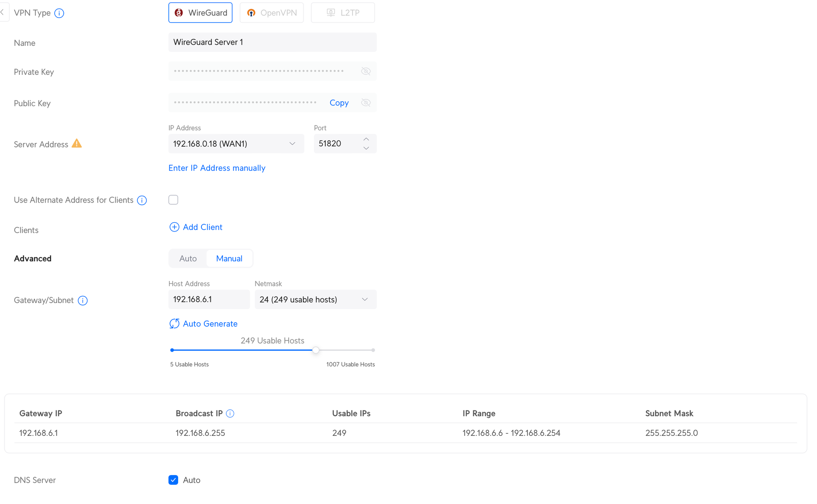Increase the Port number with up arrow
This screenshot has width=817, height=504.
(366, 139)
